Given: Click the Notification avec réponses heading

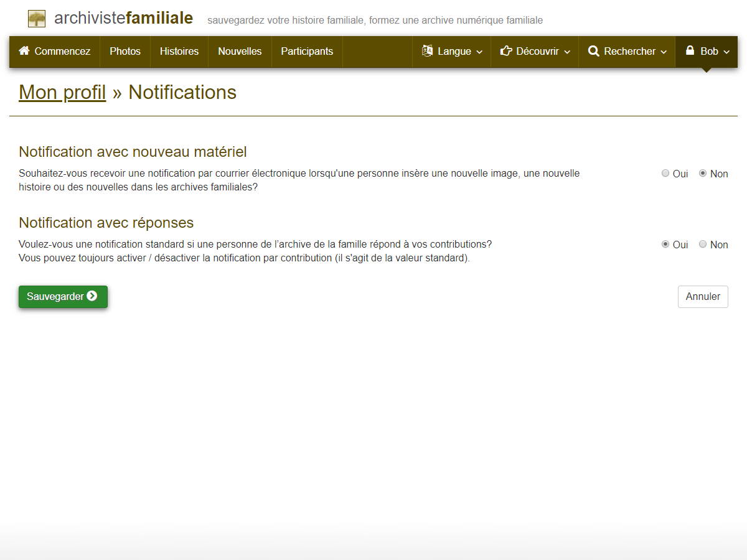Looking at the screenshot, I should coord(106,223).
